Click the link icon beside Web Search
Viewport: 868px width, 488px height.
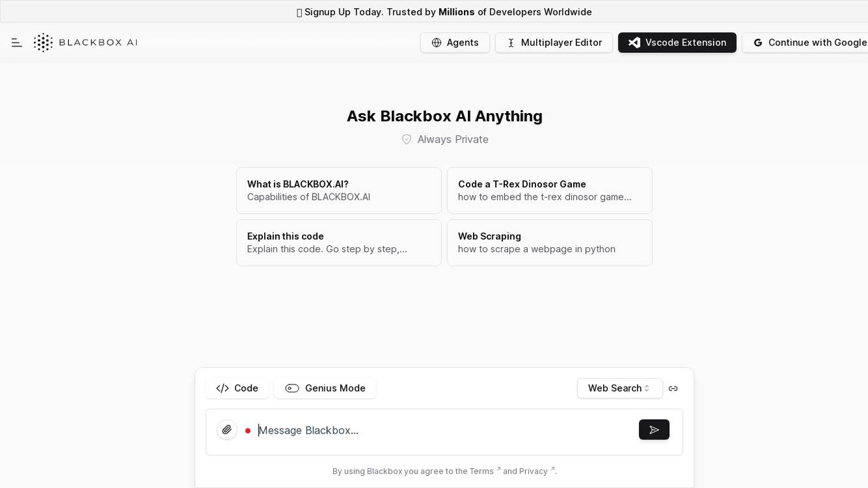coord(673,388)
